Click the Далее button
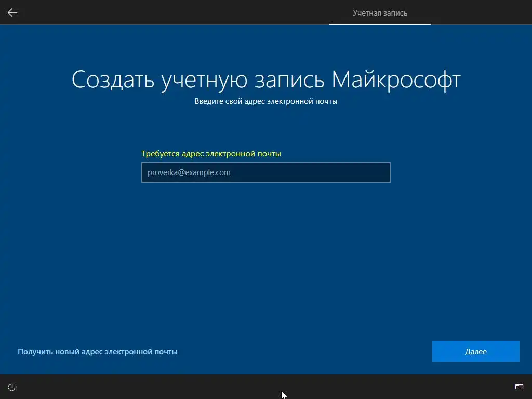This screenshot has height=399, width=532. click(x=476, y=351)
